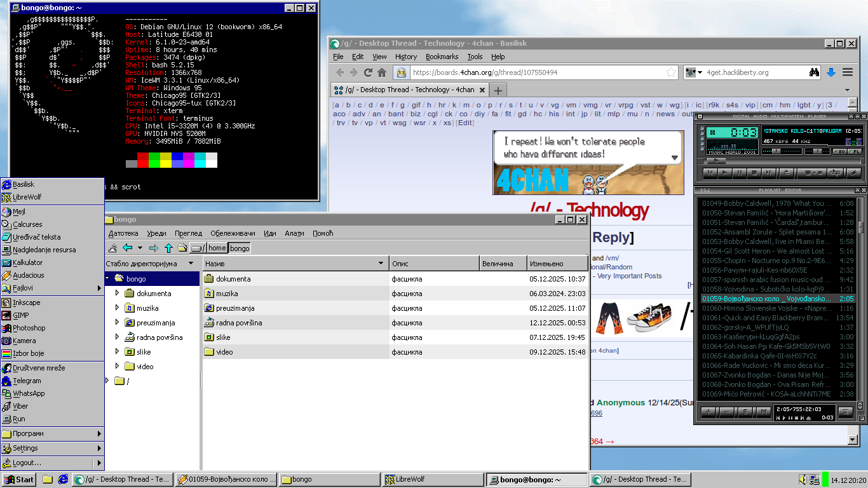Open back history dropdown in file manager

[140, 248]
